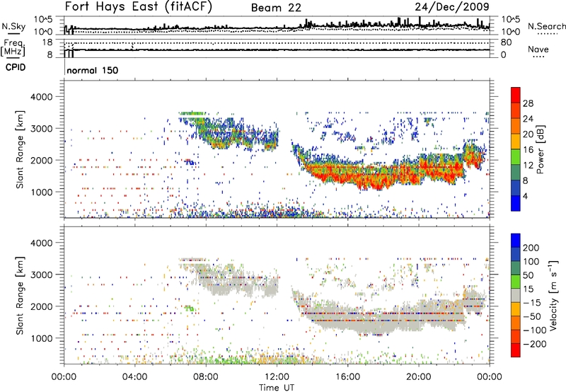The width and height of the screenshot is (566, 392).
Task: Select the "3000" tick on the power panel
Action: pyautogui.click(x=41, y=129)
